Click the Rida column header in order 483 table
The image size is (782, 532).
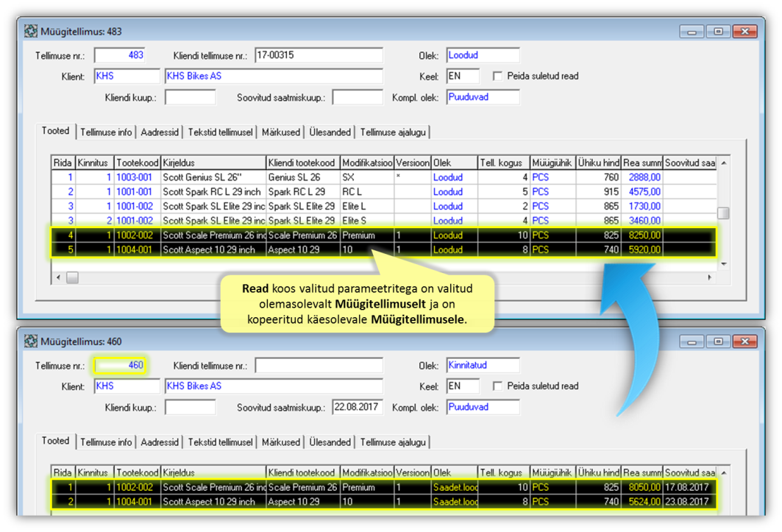coord(63,163)
